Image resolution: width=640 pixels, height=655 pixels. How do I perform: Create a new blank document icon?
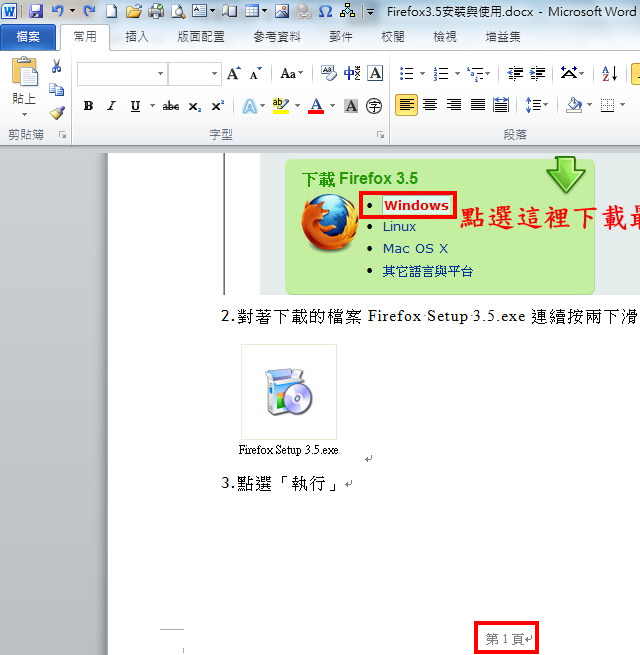pyautogui.click(x=111, y=11)
